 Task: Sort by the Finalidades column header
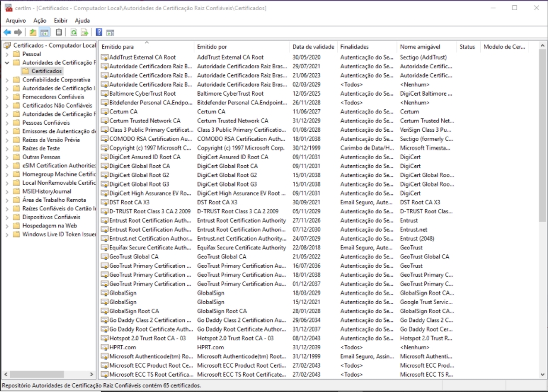tap(367, 46)
